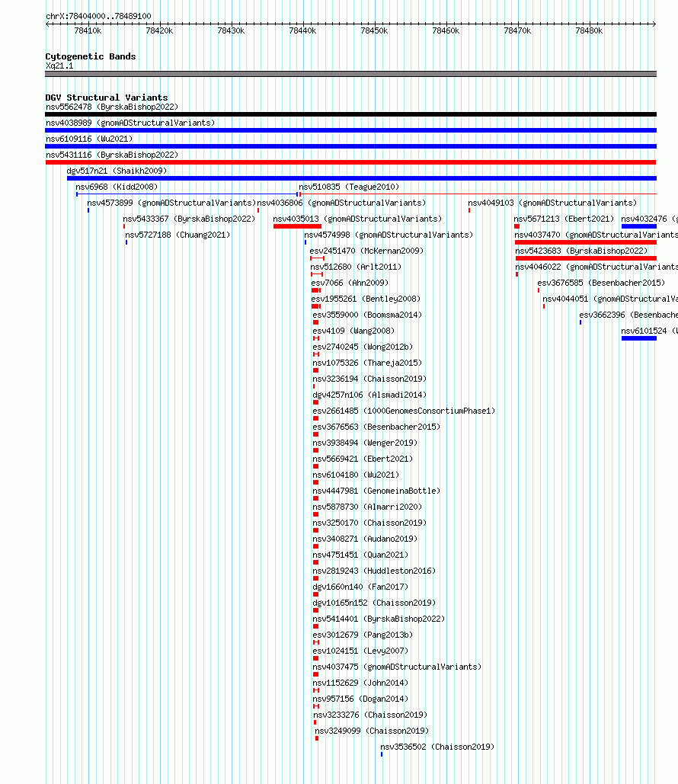
Task: Open dgv10165n152 (Chaisson2019) label
Action: coord(375,603)
